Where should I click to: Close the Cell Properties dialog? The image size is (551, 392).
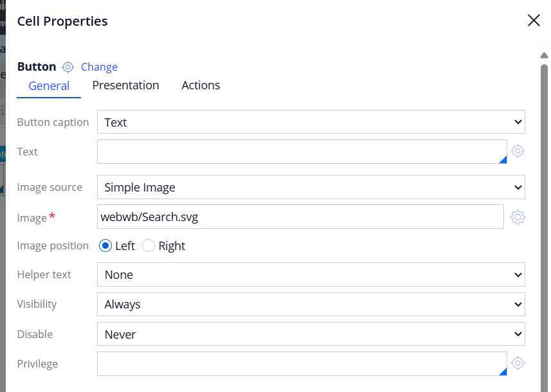click(x=534, y=21)
